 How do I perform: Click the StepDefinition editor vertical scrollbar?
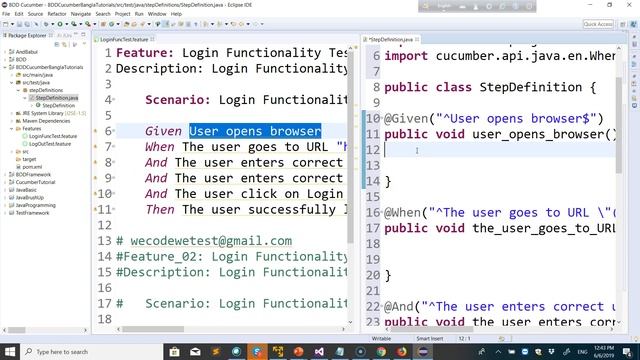[619, 124]
